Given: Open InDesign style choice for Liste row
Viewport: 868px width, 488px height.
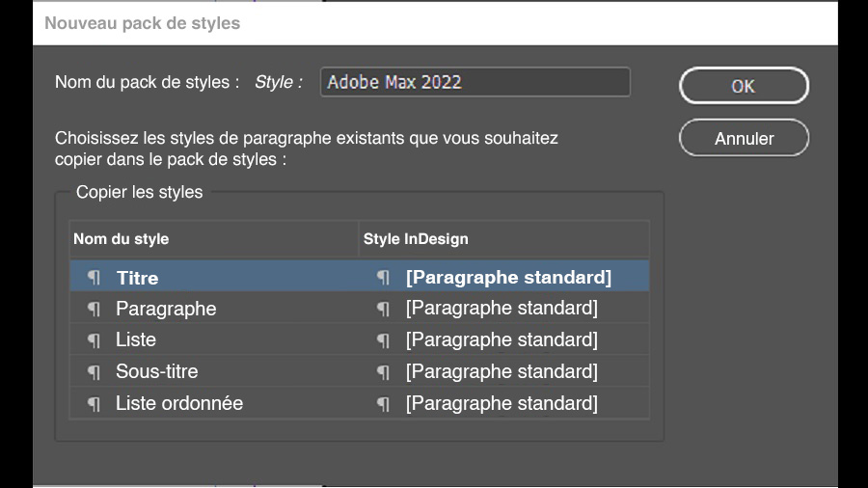Looking at the screenshot, I should pos(502,340).
